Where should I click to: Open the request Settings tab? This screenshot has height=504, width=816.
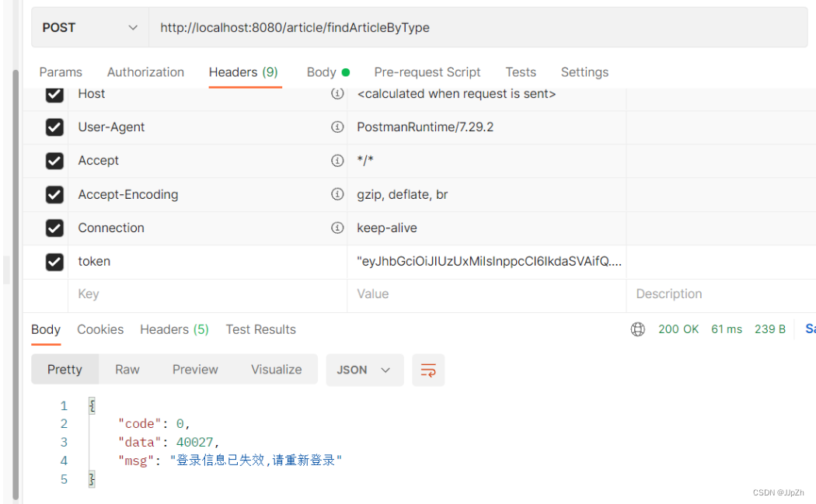584,72
